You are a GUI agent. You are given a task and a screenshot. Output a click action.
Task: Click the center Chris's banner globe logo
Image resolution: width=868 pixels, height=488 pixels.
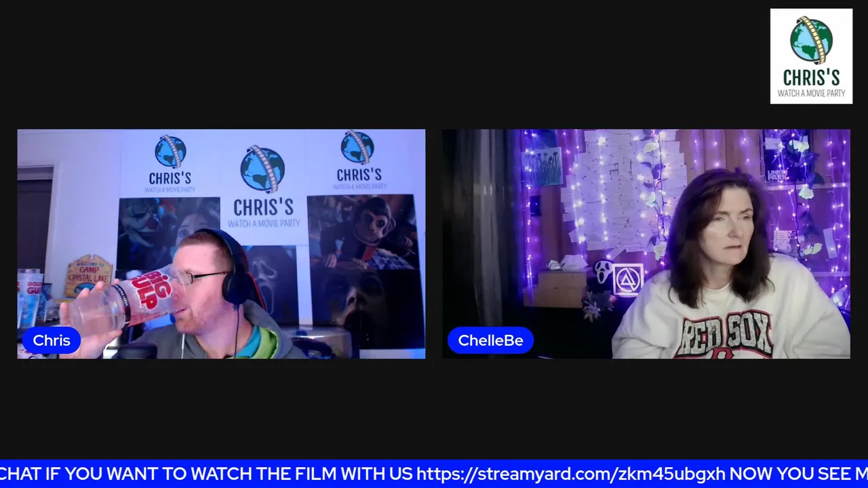(x=262, y=169)
